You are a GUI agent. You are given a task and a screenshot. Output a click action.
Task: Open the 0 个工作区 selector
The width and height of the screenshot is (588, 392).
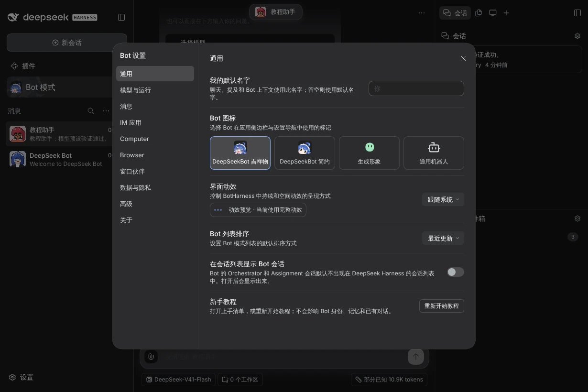tap(240, 380)
